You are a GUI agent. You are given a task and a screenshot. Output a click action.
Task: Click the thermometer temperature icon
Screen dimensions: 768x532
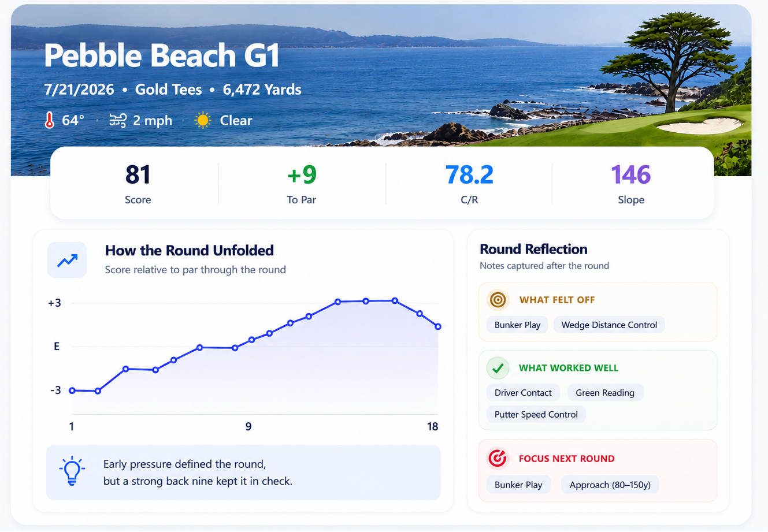pos(50,120)
